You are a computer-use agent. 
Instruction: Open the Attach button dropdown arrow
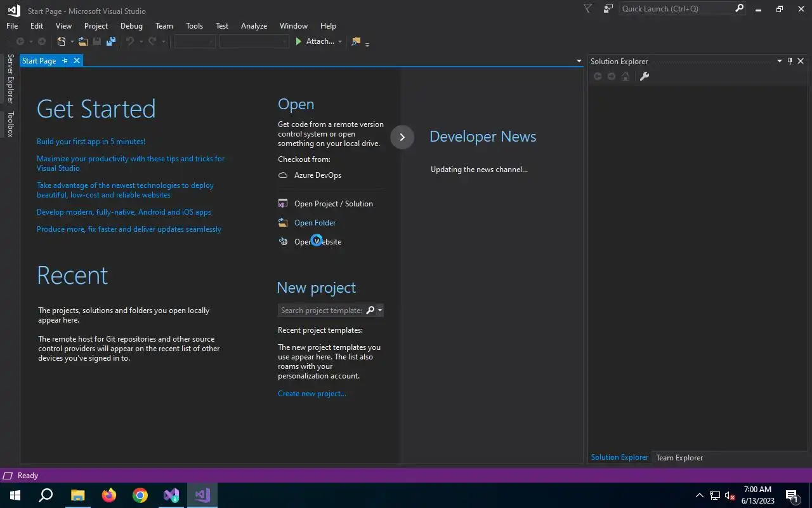click(x=340, y=42)
